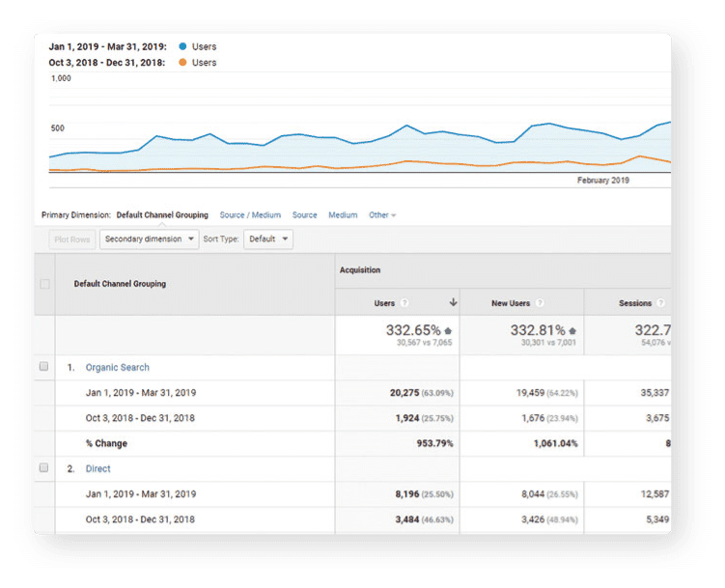The width and height of the screenshot is (725, 588).
Task: Select the Medium primary dimension
Action: [343, 215]
